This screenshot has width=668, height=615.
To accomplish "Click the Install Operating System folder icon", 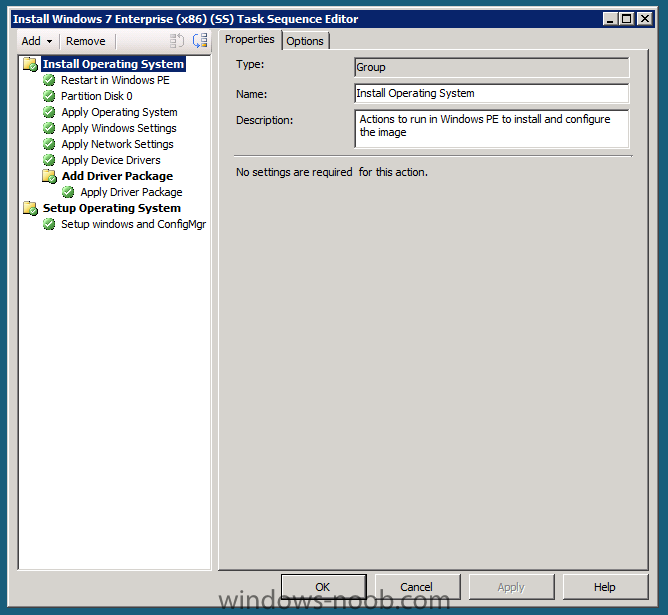I will click(x=30, y=64).
